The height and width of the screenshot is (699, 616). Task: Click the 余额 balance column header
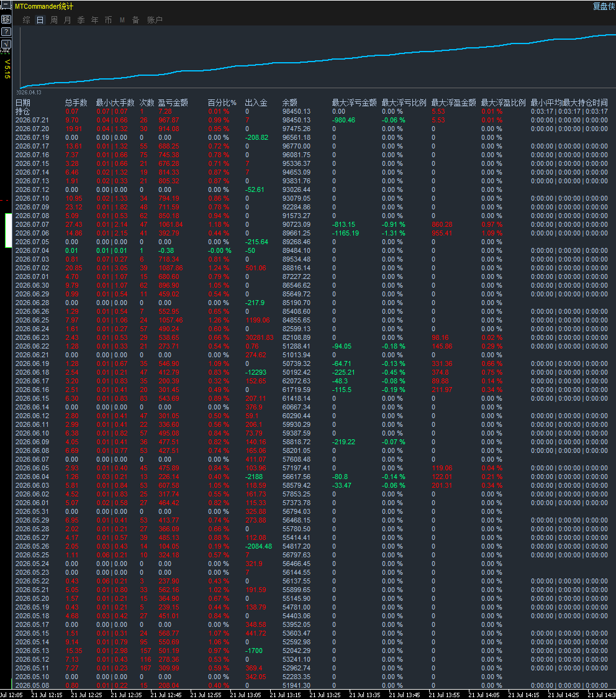[x=289, y=103]
